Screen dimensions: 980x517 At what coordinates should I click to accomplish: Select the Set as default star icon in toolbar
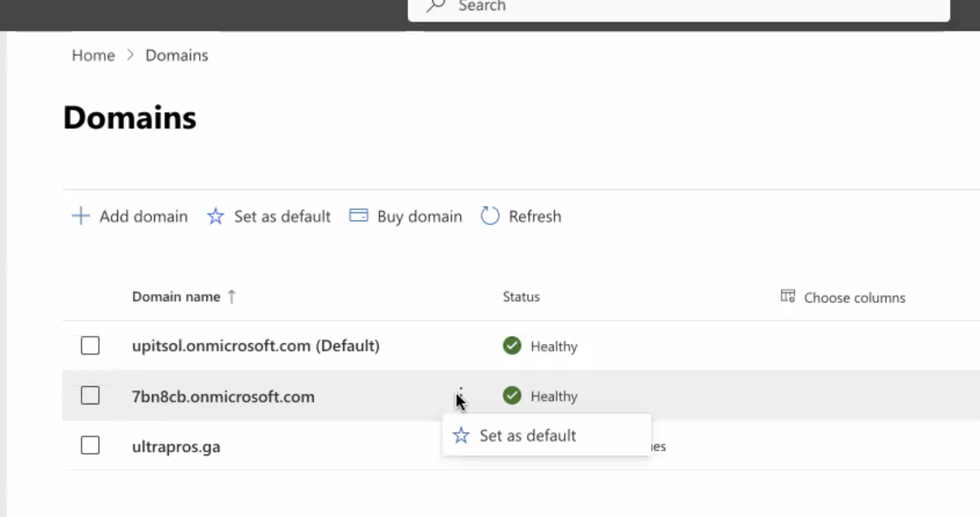point(215,216)
